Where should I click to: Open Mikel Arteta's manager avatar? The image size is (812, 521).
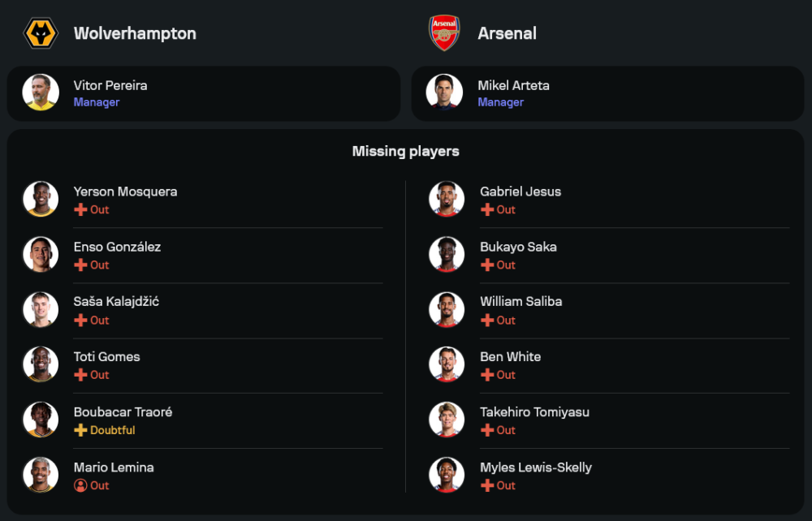tap(445, 93)
